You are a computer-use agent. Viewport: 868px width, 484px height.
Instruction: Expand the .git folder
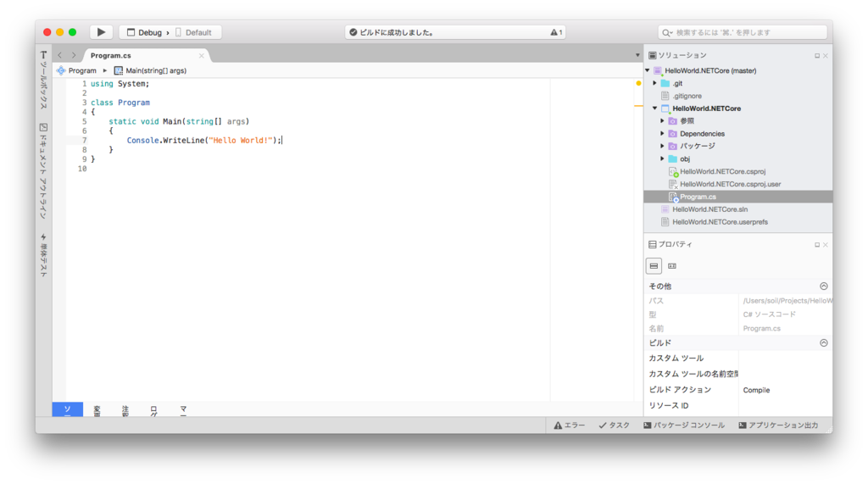point(655,83)
